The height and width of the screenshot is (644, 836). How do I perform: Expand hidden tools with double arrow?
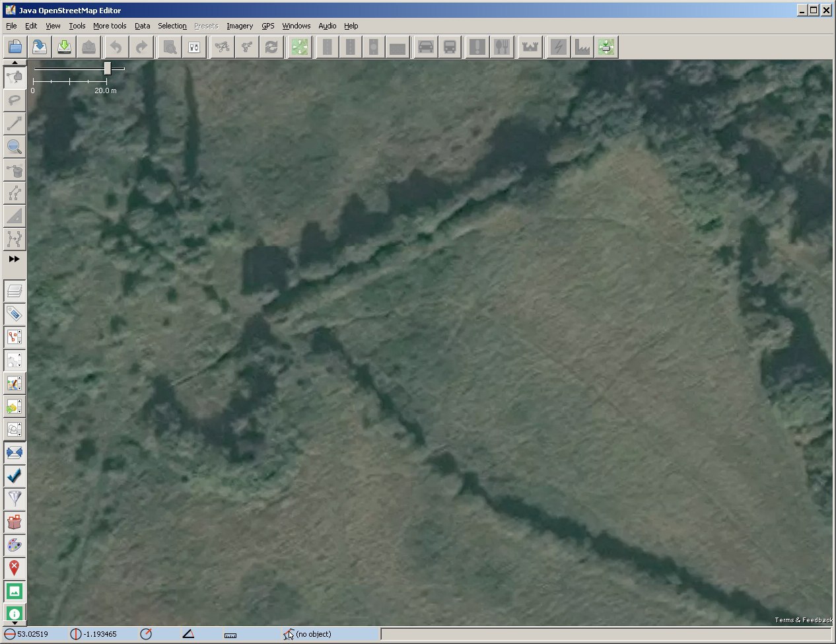[x=15, y=259]
